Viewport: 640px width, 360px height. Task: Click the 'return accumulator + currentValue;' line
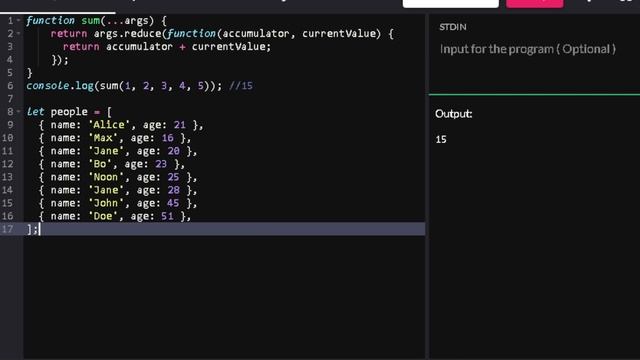click(167, 47)
